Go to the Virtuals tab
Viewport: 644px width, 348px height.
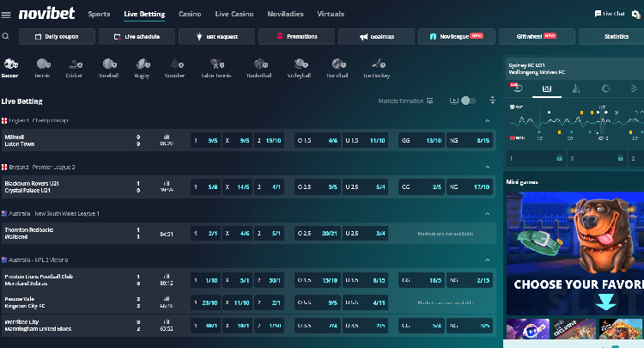pos(331,14)
